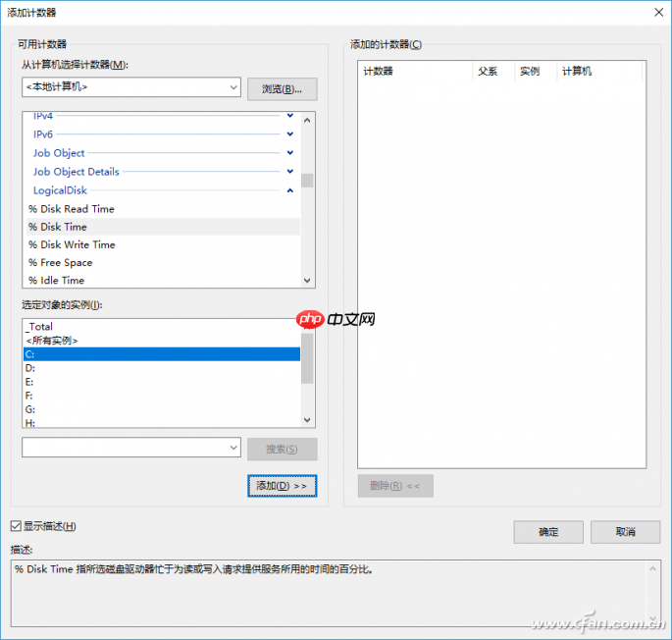672x640 pixels.
Task: Click the 浏览(B)... browse button
Action: click(282, 89)
